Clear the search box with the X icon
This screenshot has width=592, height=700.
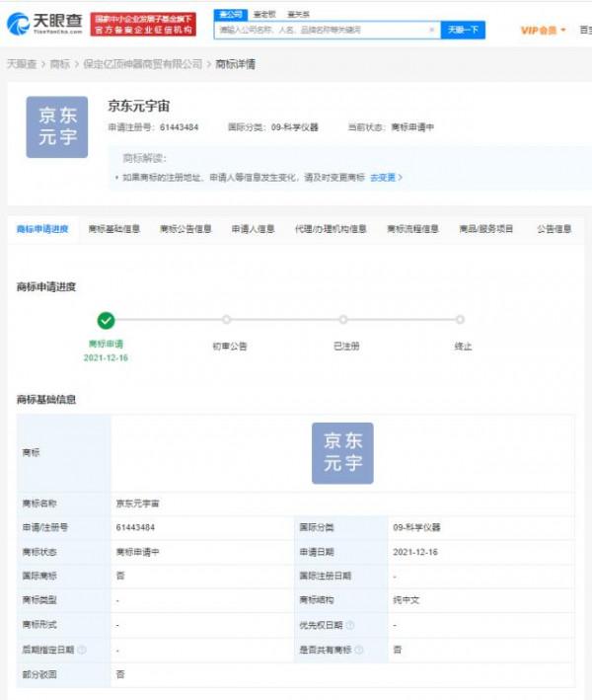(x=432, y=30)
